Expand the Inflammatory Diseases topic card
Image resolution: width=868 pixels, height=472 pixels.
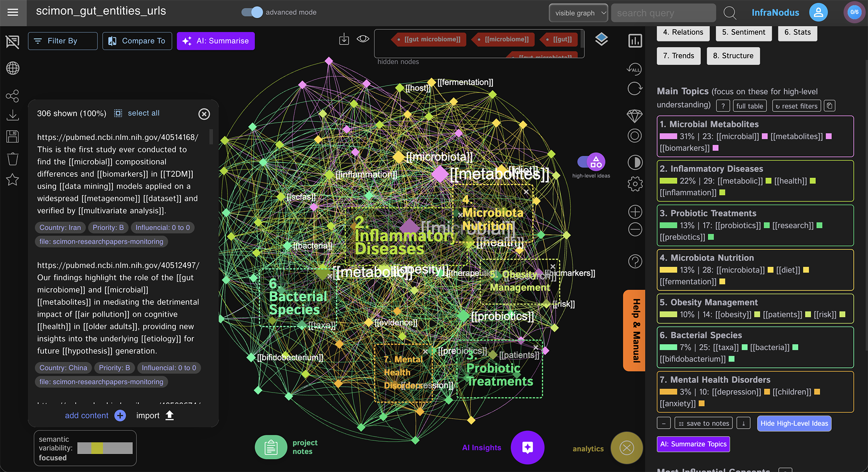point(755,181)
